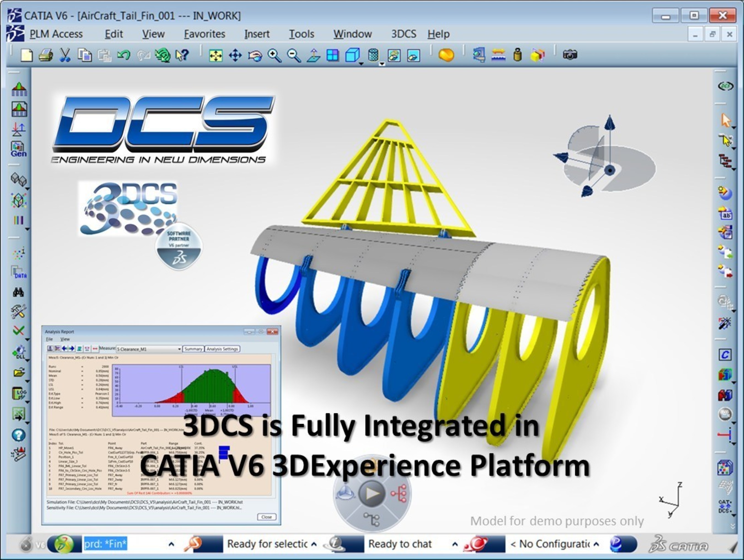This screenshot has height=560, width=744.
Task: Expand the chevron beside Ready for selection
Action: pyautogui.click(x=314, y=544)
